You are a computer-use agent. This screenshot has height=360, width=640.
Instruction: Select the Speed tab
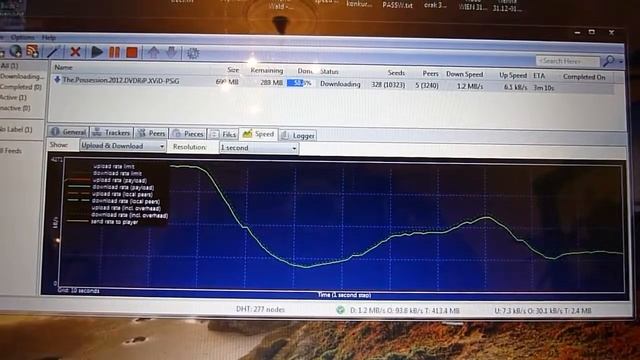point(258,134)
